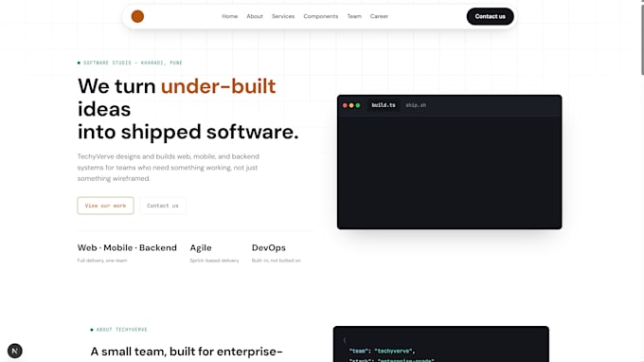Screen dimensions: 644x362
Task: Click the orange circle logo in navbar
Action: pos(137,16)
